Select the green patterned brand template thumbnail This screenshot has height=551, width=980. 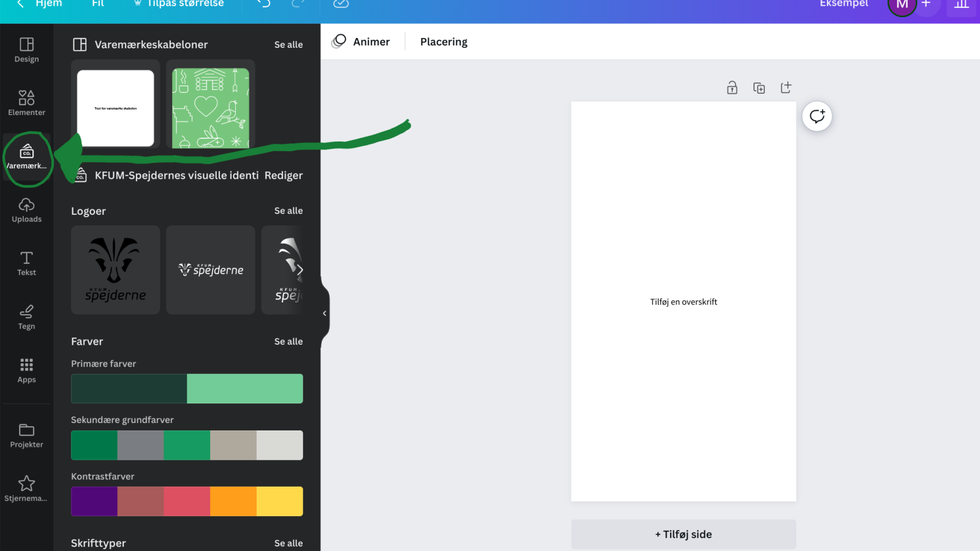[x=210, y=108]
